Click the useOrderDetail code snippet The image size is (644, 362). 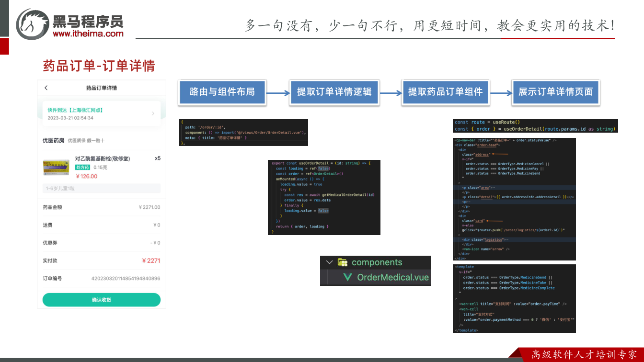324,197
